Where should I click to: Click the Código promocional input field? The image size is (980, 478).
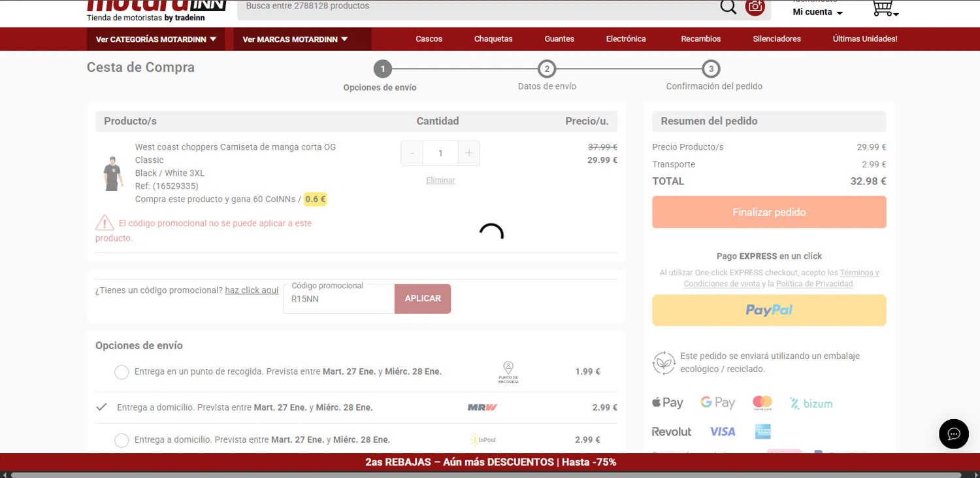pos(339,299)
